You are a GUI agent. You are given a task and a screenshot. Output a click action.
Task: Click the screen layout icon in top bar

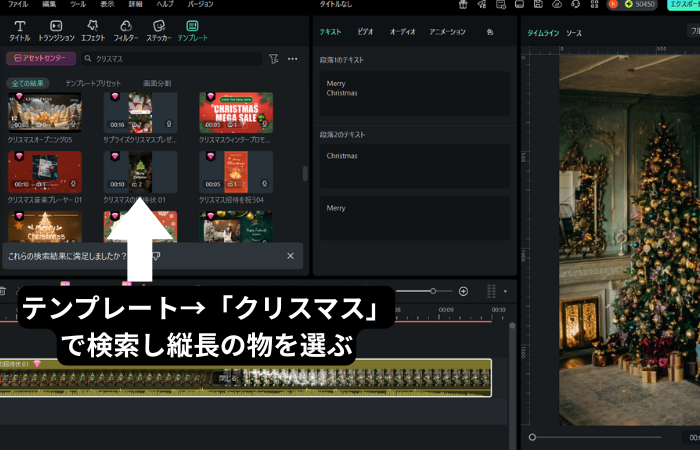[x=519, y=4]
